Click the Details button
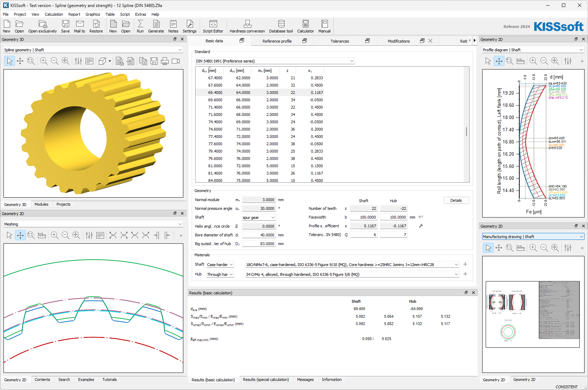588x390 pixels. tap(456, 200)
